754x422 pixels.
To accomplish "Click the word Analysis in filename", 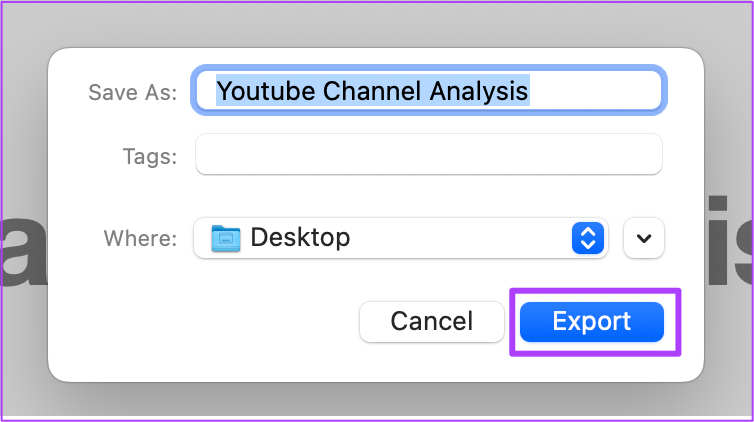I will [478, 90].
